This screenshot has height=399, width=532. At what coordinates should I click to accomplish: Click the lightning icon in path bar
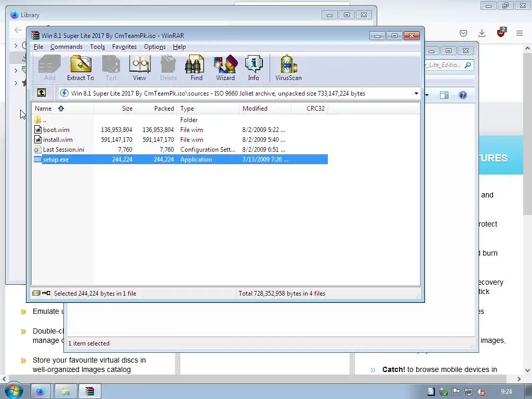click(64, 93)
